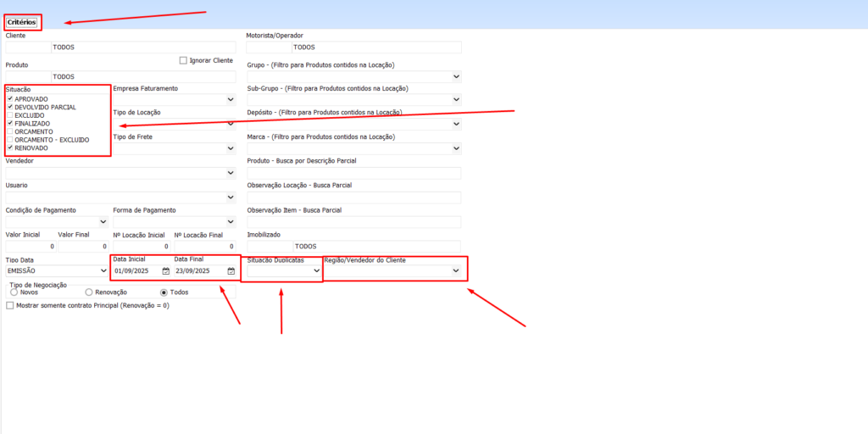Open the Data Inicial calendar picker icon
This screenshot has width=868, height=434.
(x=166, y=271)
